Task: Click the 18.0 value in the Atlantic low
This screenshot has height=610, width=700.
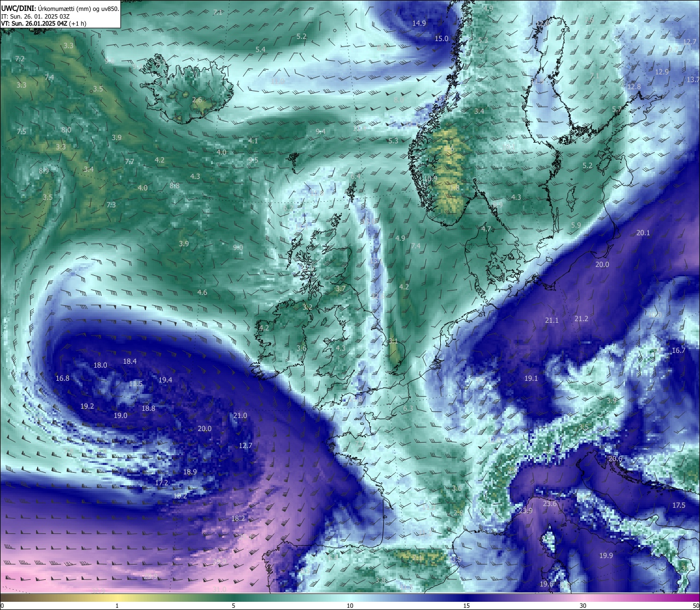Action: pyautogui.click(x=100, y=365)
